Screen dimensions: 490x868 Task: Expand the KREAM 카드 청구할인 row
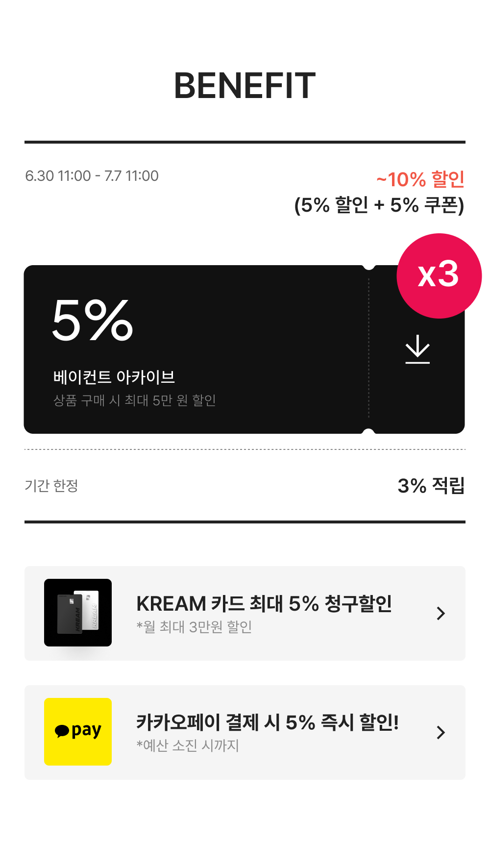pyautogui.click(x=245, y=613)
